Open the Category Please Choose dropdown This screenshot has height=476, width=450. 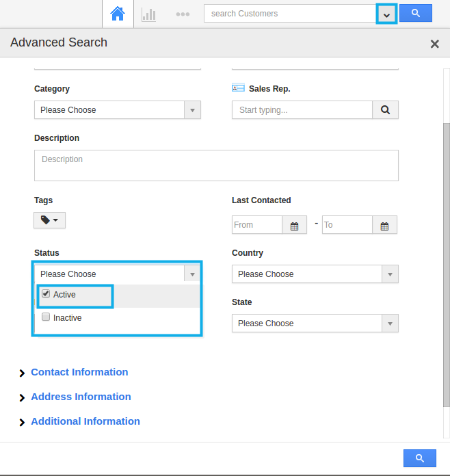pos(118,110)
